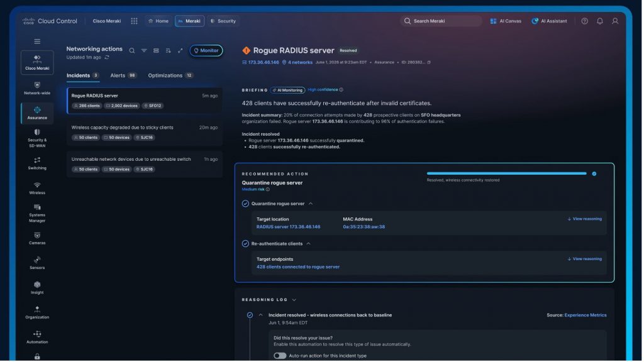This screenshot has height=362, width=644.
Task: Open Security & SD-WAN in the sidebar
Action: [x=37, y=139]
